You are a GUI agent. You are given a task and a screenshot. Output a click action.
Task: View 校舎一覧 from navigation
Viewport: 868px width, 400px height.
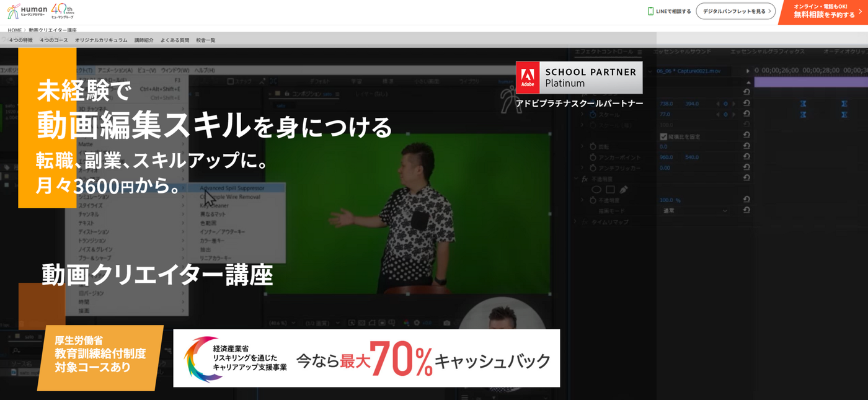click(206, 40)
